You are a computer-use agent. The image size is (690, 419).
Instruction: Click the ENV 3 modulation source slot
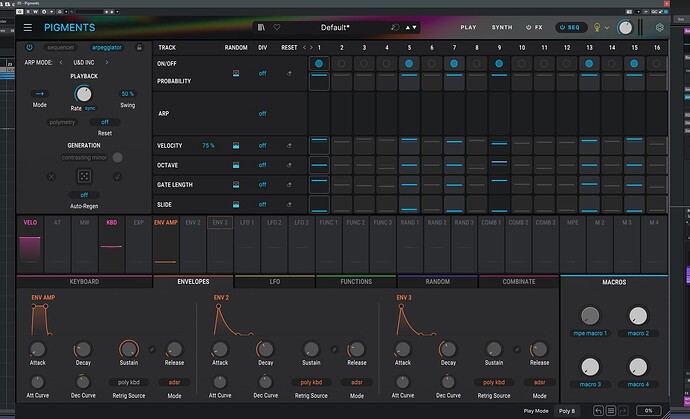pos(220,245)
